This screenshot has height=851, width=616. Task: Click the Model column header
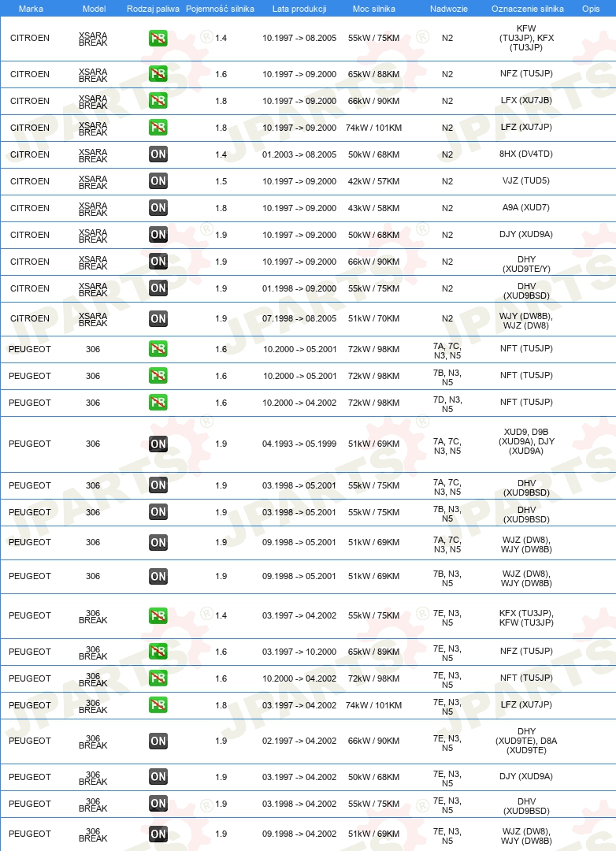tap(94, 9)
